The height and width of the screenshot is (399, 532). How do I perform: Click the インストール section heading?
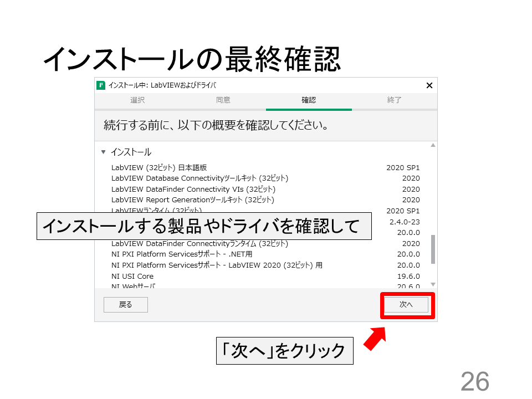click(131, 152)
